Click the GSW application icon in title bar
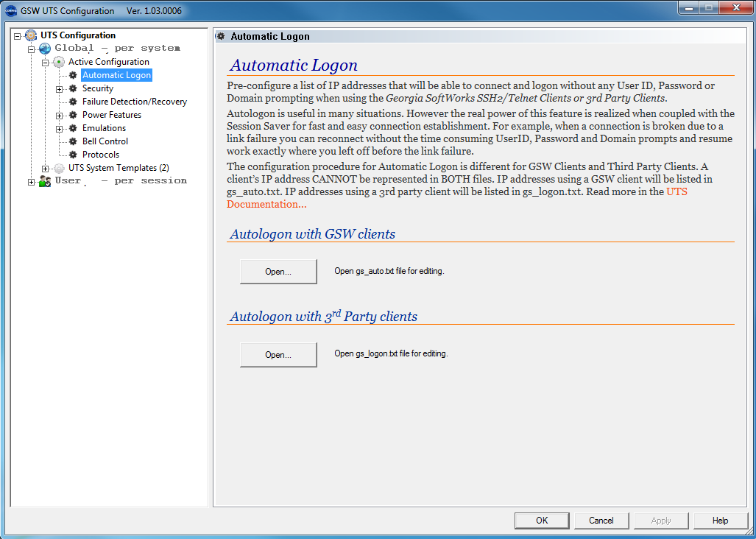This screenshot has height=539, width=756. point(10,10)
